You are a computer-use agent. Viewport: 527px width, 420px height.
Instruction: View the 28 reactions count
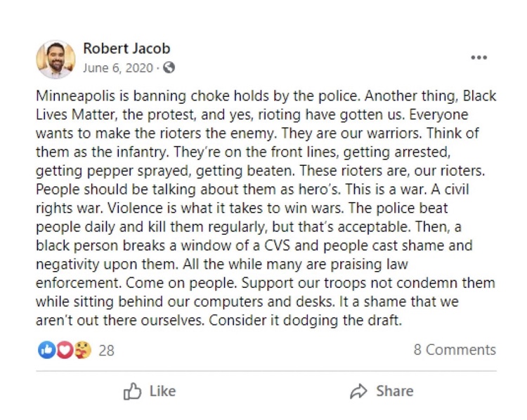106,350
